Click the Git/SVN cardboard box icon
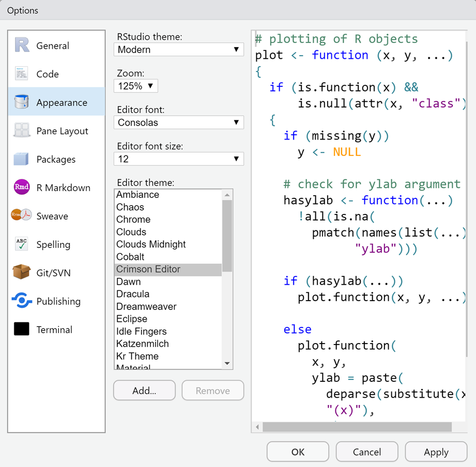 pyautogui.click(x=22, y=272)
